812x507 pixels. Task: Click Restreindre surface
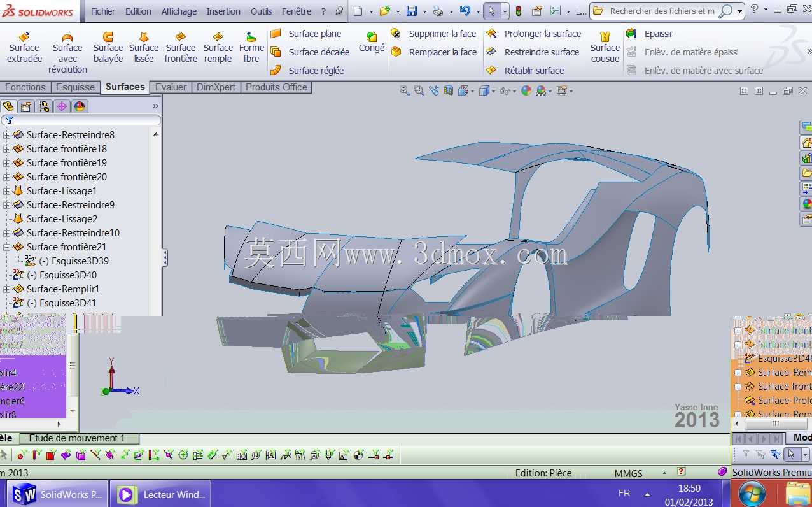pos(533,52)
